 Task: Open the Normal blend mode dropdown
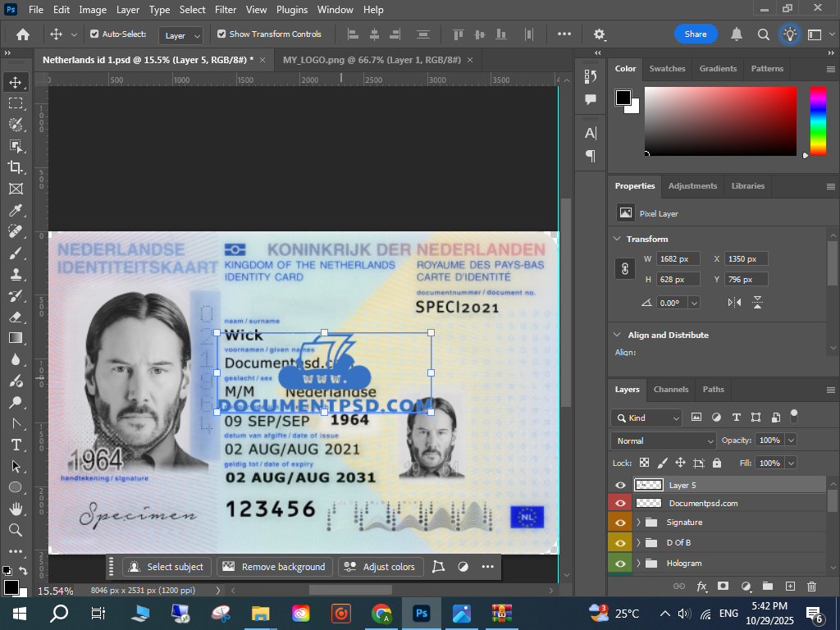click(664, 441)
